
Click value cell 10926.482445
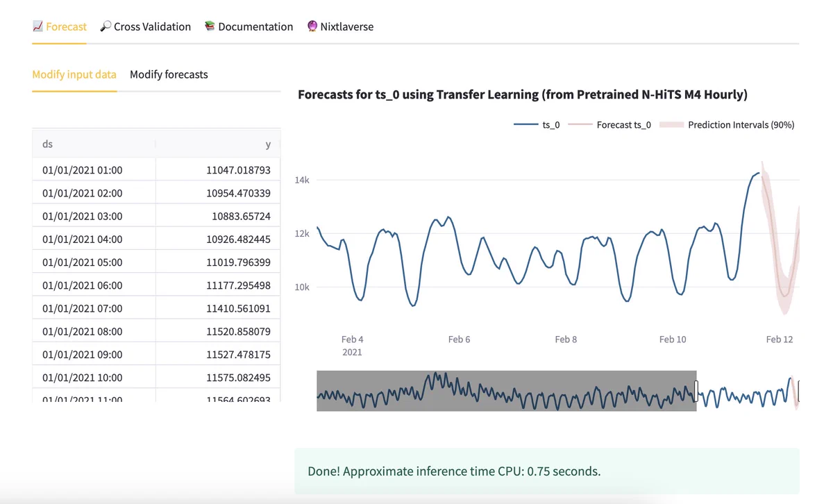tap(218, 239)
